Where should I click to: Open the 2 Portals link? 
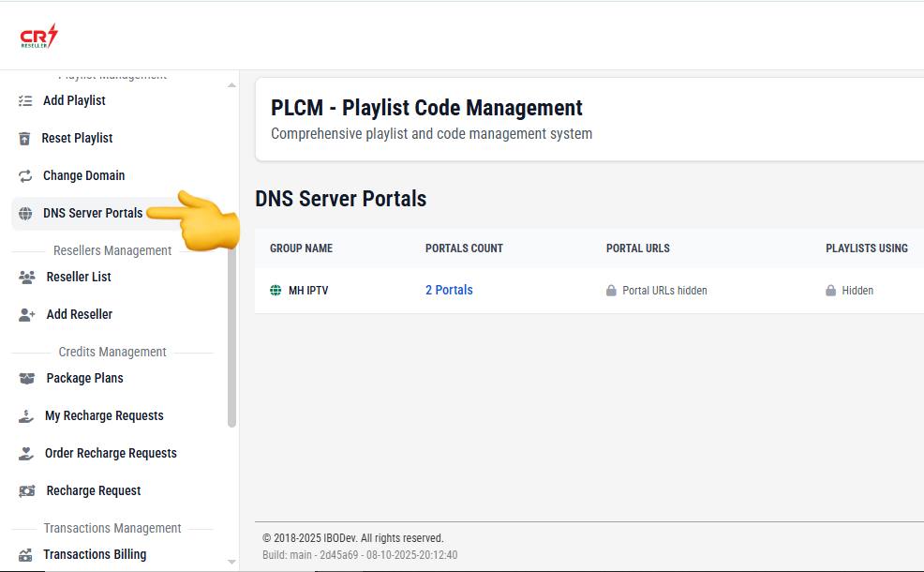[449, 290]
